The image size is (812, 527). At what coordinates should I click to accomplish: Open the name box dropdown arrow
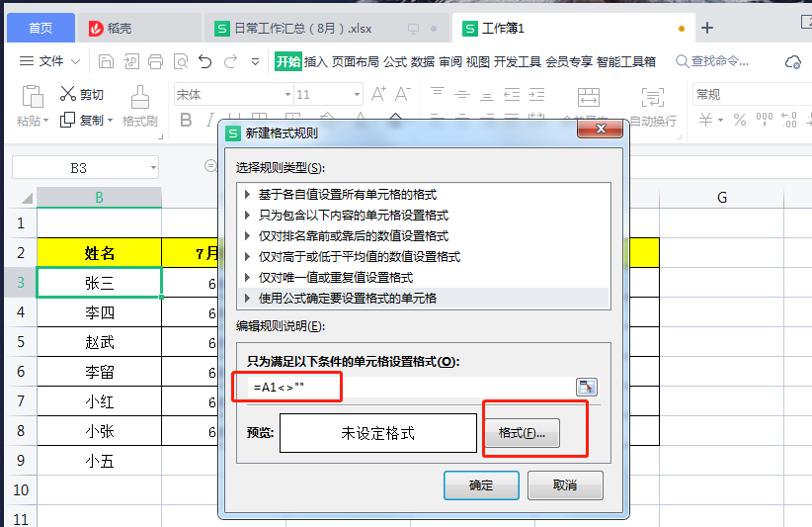[153, 167]
